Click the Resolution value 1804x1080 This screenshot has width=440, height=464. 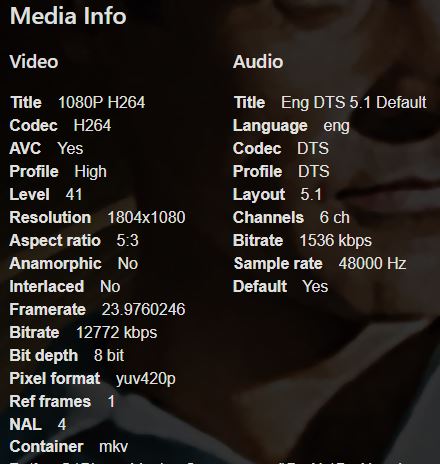pyautogui.click(x=146, y=217)
